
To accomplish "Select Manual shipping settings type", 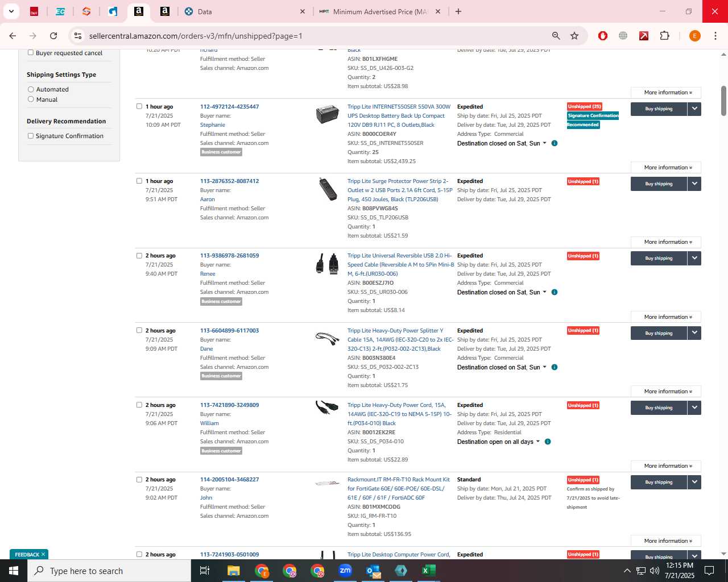I will (31, 99).
